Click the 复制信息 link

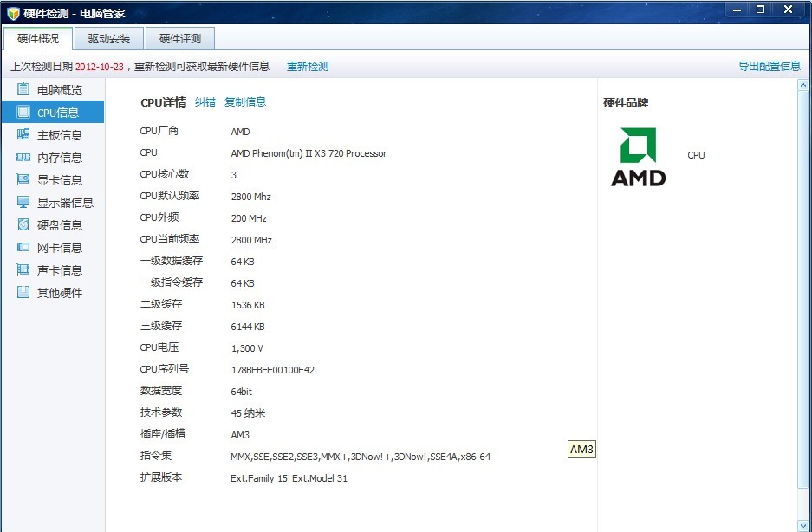[x=245, y=102]
